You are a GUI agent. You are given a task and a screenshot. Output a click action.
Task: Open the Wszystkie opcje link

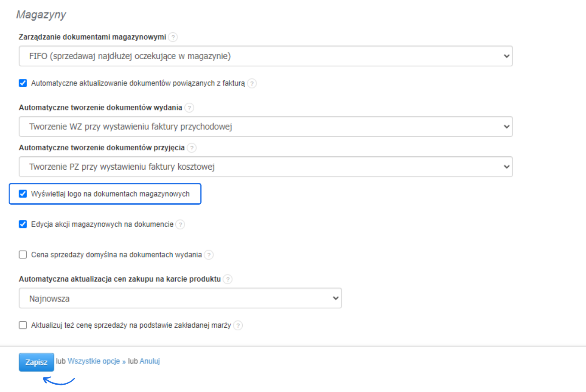tap(94, 361)
